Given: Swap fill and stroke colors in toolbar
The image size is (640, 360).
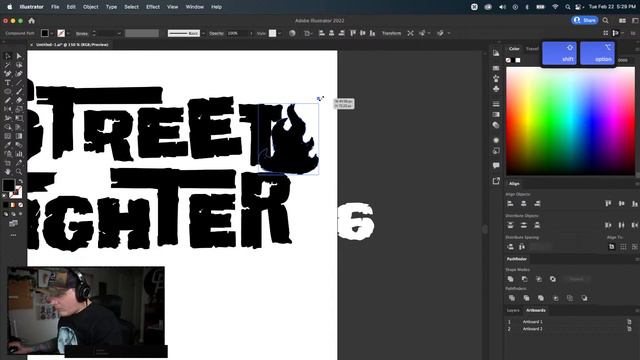Looking at the screenshot, I should click(x=20, y=181).
